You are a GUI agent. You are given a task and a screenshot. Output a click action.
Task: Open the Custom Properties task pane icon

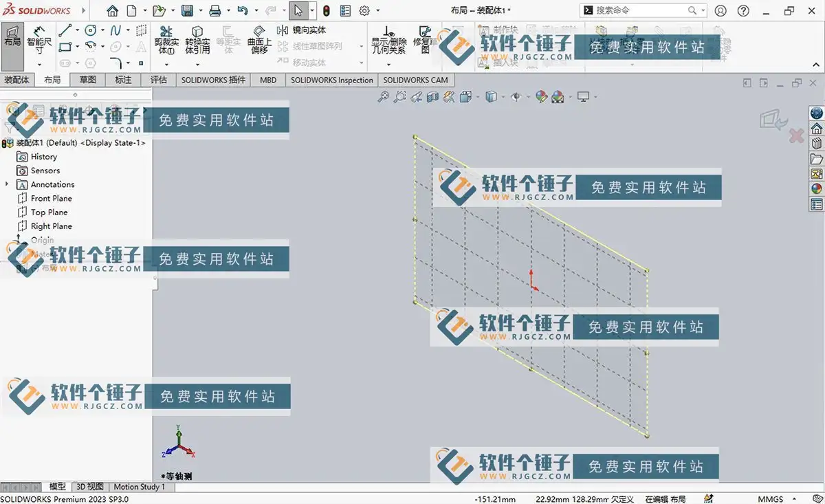point(817,204)
